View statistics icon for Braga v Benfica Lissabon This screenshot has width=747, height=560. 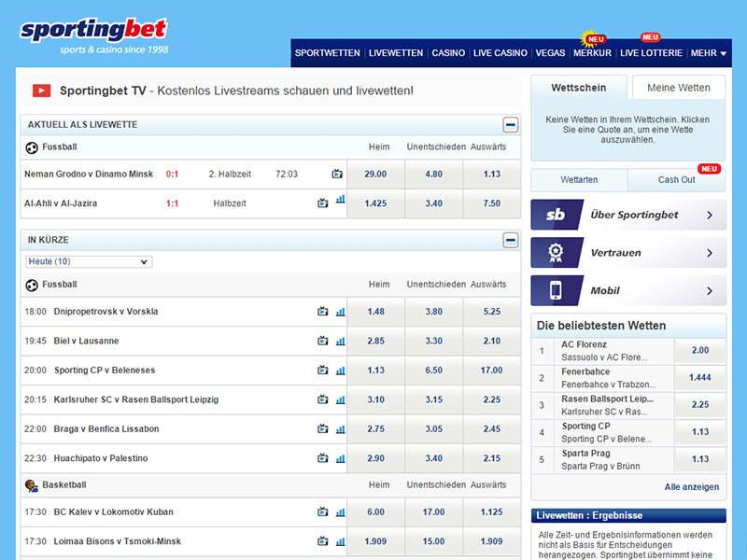click(340, 429)
